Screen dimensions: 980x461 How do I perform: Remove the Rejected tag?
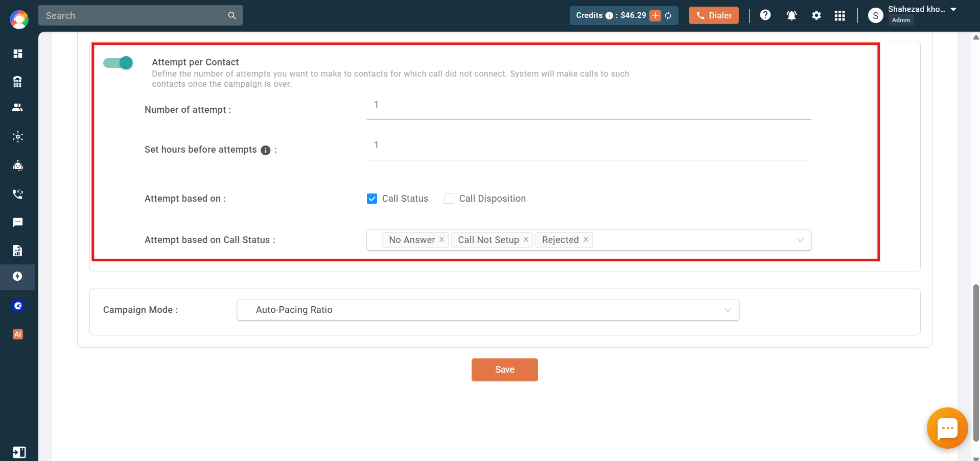point(586,239)
